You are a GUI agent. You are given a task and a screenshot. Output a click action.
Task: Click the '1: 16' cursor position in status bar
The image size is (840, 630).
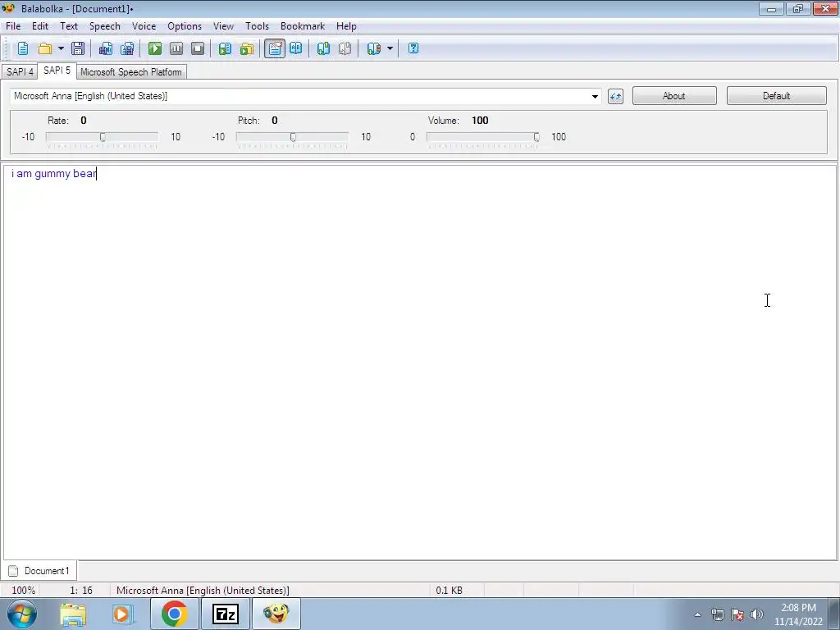pyautogui.click(x=81, y=591)
